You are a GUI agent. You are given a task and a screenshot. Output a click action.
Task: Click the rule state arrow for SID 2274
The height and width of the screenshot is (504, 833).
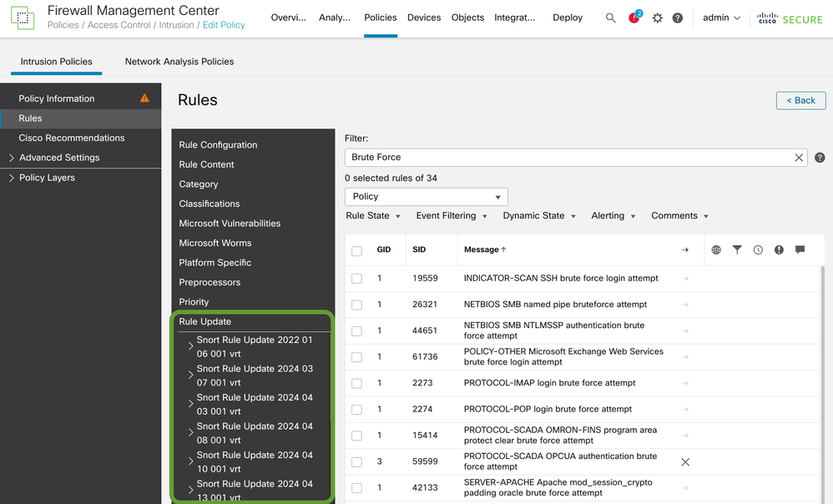coord(684,410)
